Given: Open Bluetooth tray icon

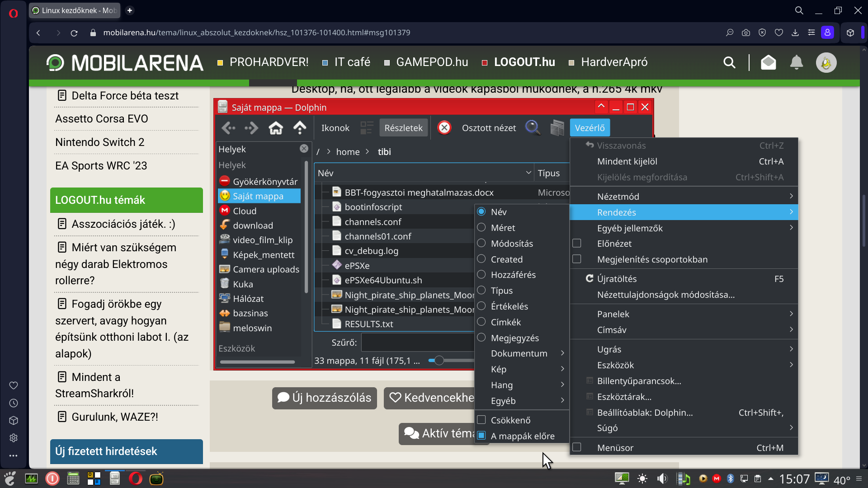Looking at the screenshot, I should 730,479.
